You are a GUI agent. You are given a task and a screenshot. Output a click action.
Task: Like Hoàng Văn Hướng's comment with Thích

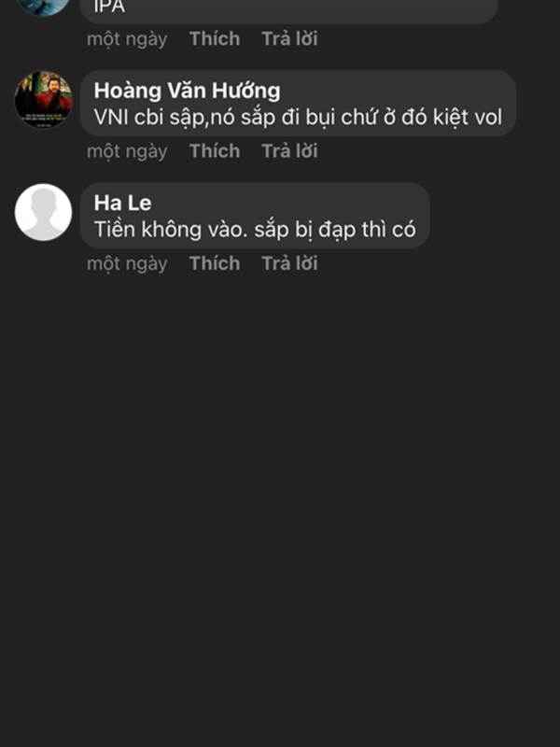[x=215, y=151]
